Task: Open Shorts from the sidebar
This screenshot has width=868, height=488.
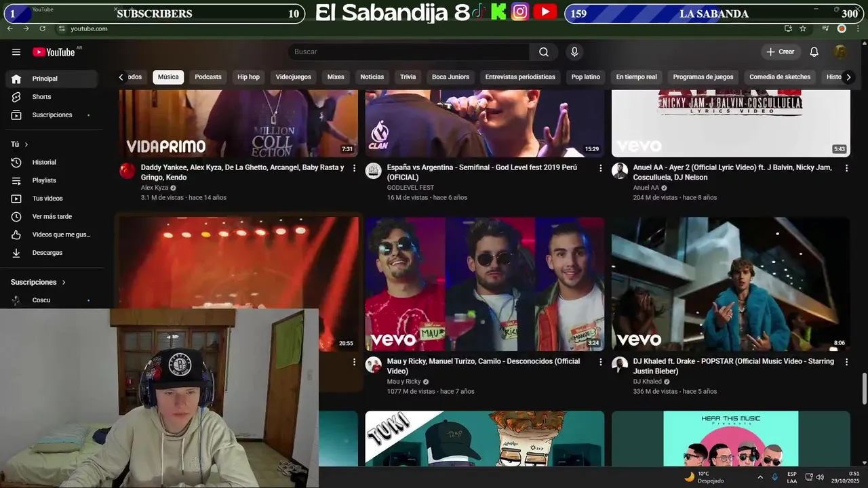Action: coord(52,97)
